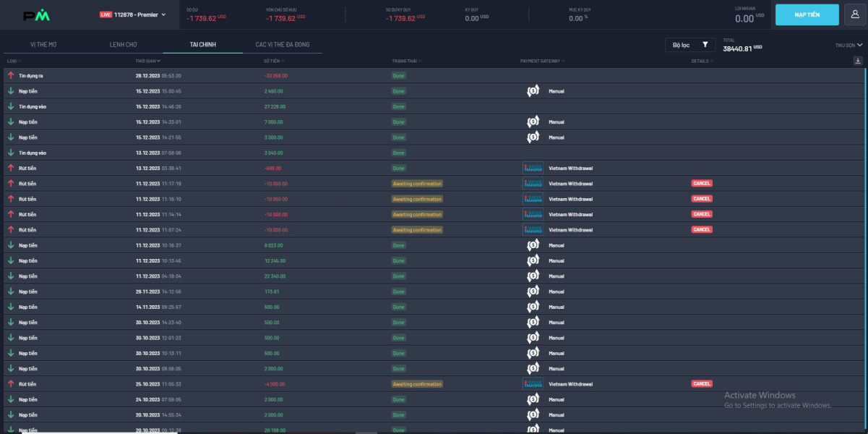The width and height of the screenshot is (868, 434).
Task: Click the Done status on 28.12.2023 row
Action: (x=399, y=75)
